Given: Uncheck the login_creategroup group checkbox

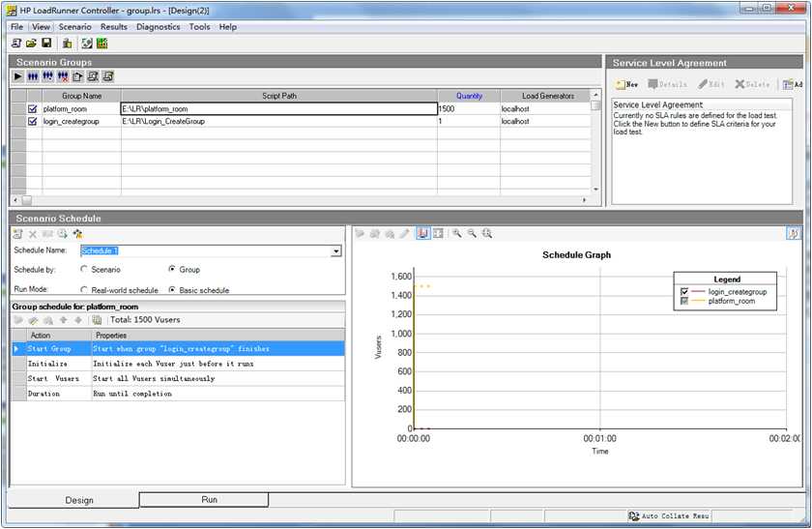Looking at the screenshot, I should coord(33,121).
